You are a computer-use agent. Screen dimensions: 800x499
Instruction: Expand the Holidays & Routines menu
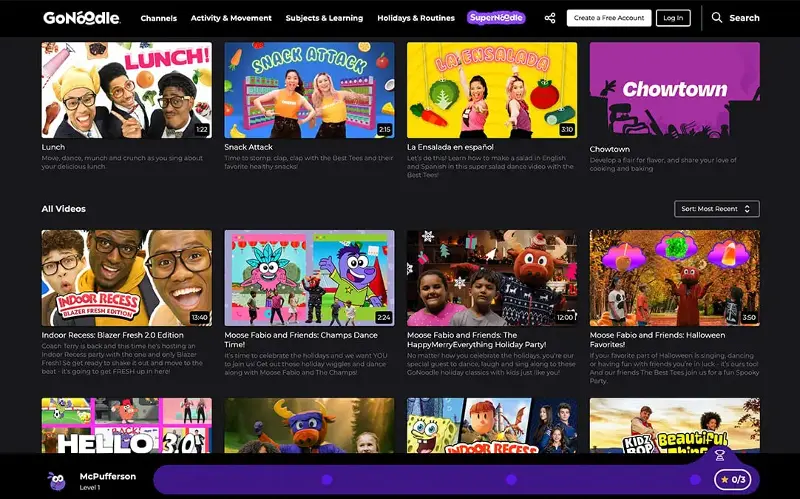[x=415, y=18]
